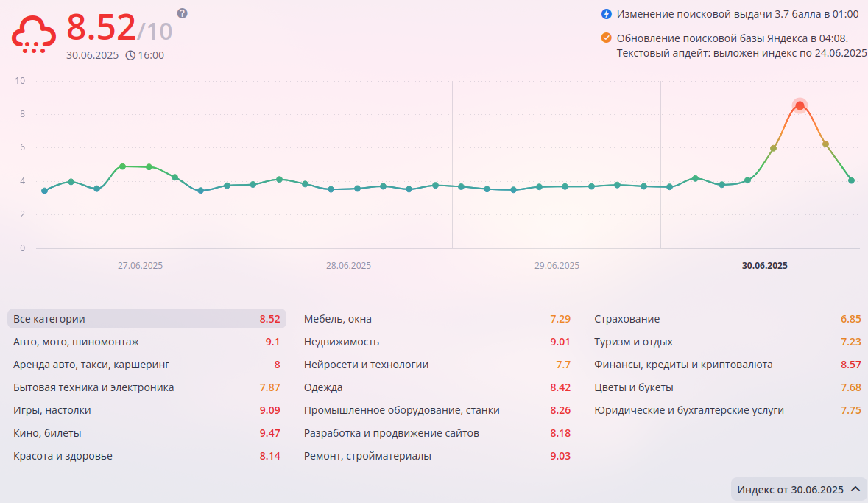Viewport: 868px width, 503px height.
Task: Open "Юридические и бухгалтерские услуги" category
Action: [x=688, y=410]
